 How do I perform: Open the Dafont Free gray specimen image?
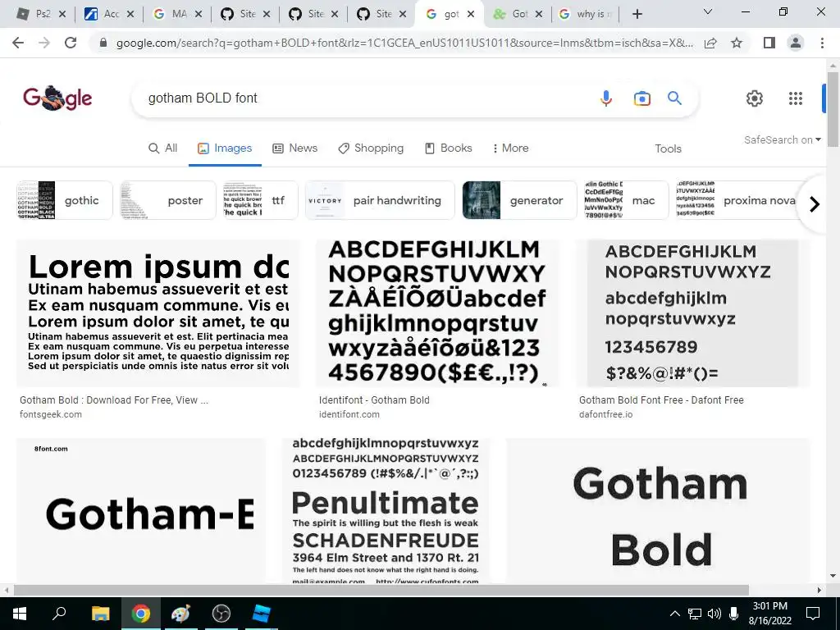click(692, 313)
